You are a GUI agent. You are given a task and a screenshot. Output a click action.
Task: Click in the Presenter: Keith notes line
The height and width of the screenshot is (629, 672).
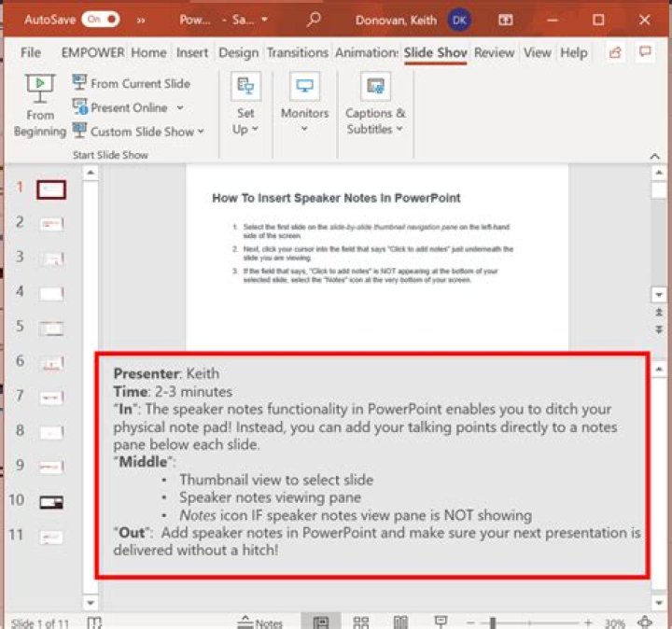[x=166, y=373]
